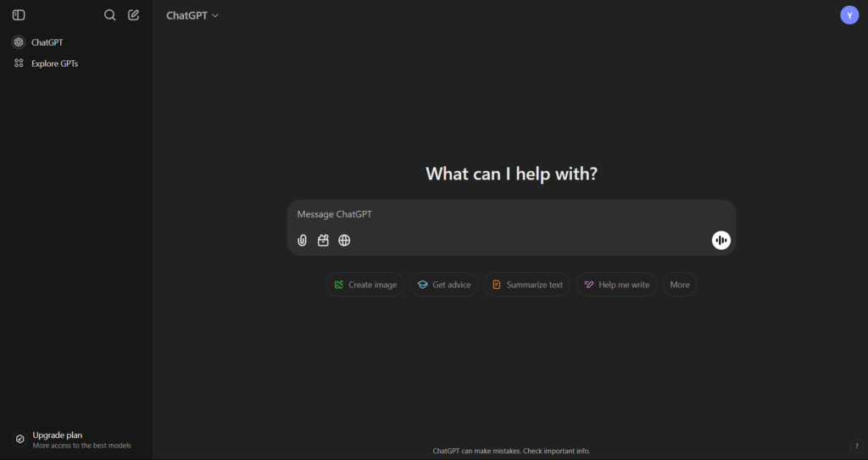Viewport: 868px width, 460px height.
Task: Select the Help me write chip
Action: pyautogui.click(x=616, y=285)
